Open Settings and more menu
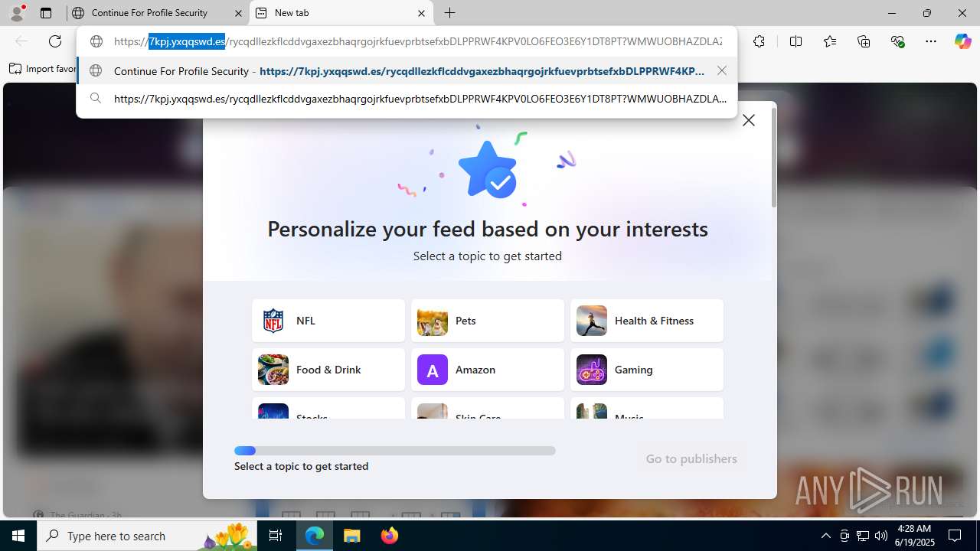Viewport: 980px width, 551px height. point(931,41)
